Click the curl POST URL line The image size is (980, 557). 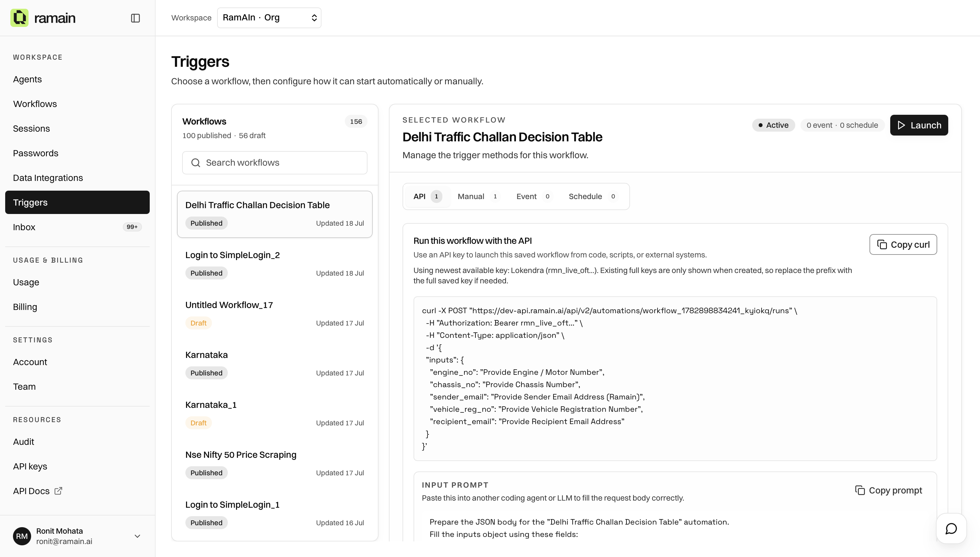click(x=610, y=311)
